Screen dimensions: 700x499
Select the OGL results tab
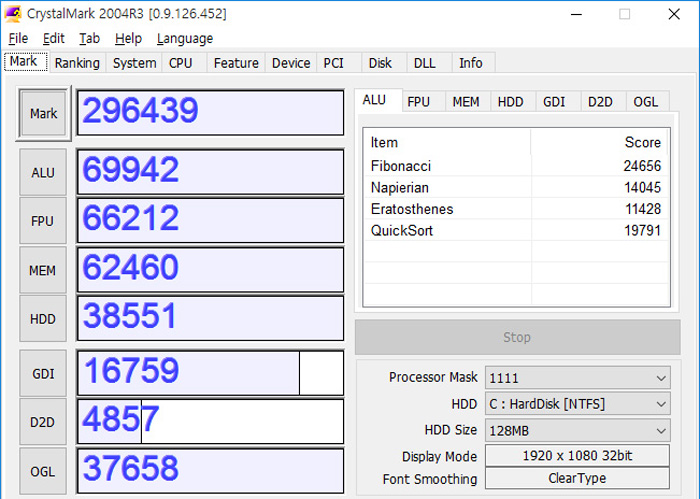[646, 102]
